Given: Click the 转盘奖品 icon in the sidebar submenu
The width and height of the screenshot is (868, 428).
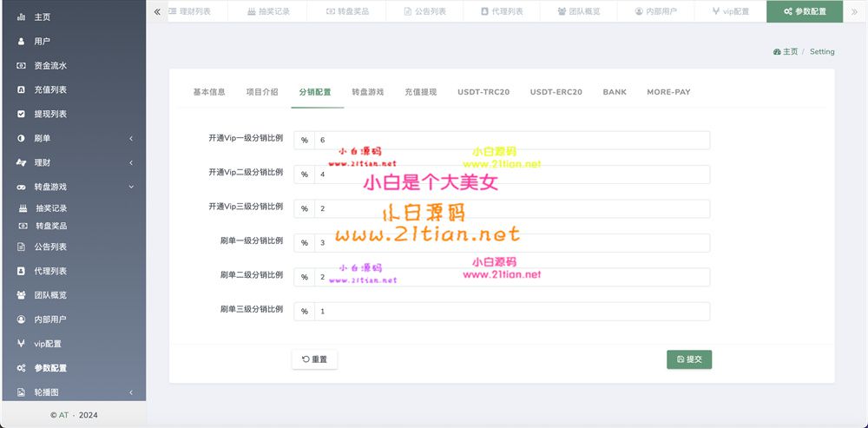Looking at the screenshot, I should pos(23,226).
